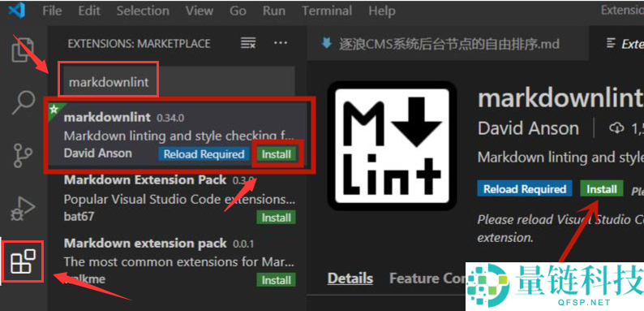Clear extensions search results icon

tap(248, 43)
